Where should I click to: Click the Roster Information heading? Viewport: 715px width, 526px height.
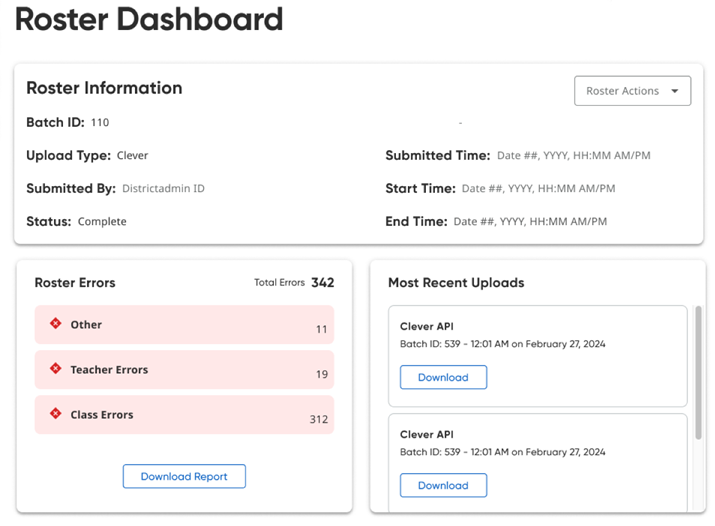[x=104, y=88]
